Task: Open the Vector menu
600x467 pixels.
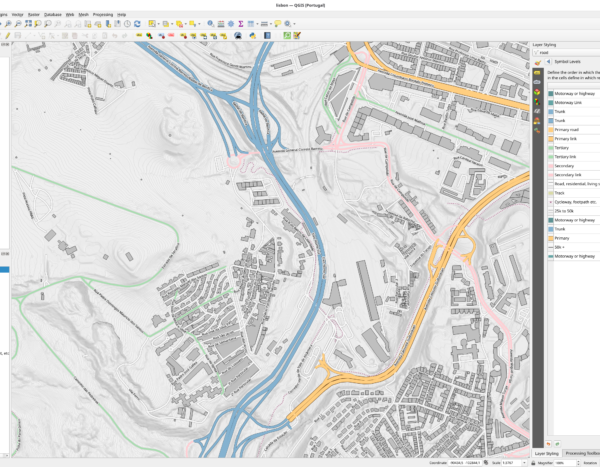Action: pyautogui.click(x=18, y=15)
